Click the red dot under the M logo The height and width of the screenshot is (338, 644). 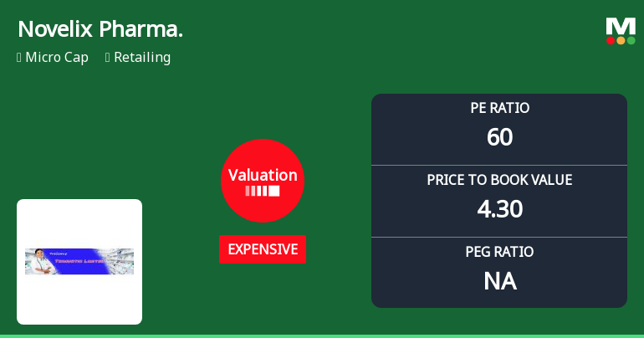click(x=611, y=40)
